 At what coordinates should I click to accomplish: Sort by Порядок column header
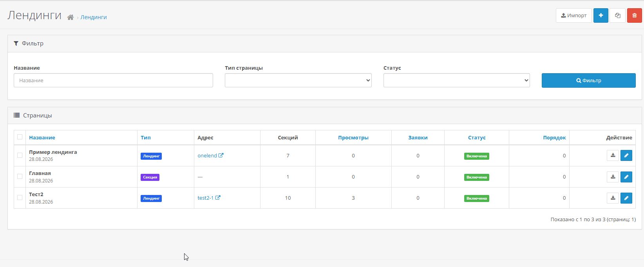554,137
